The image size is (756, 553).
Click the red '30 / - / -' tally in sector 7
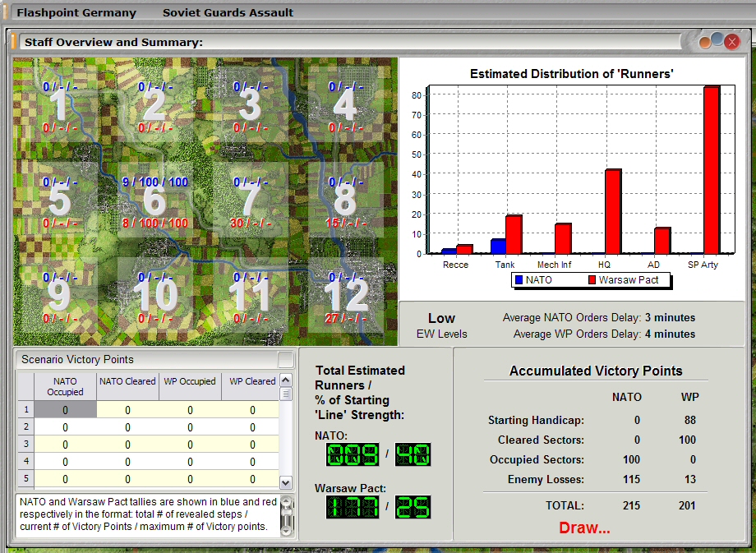click(x=251, y=224)
